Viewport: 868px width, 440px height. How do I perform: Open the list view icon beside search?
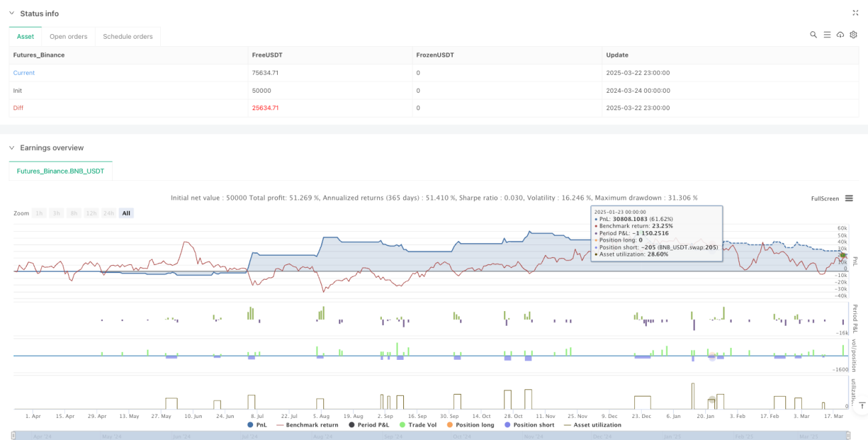click(x=827, y=35)
